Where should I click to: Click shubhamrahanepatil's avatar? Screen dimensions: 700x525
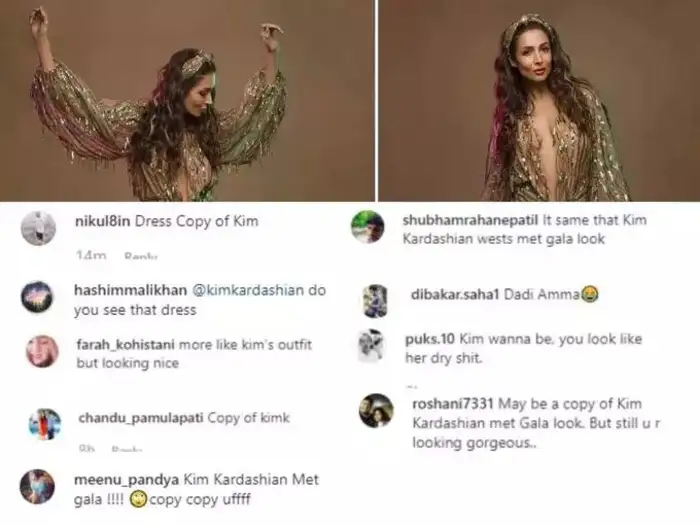(367, 227)
